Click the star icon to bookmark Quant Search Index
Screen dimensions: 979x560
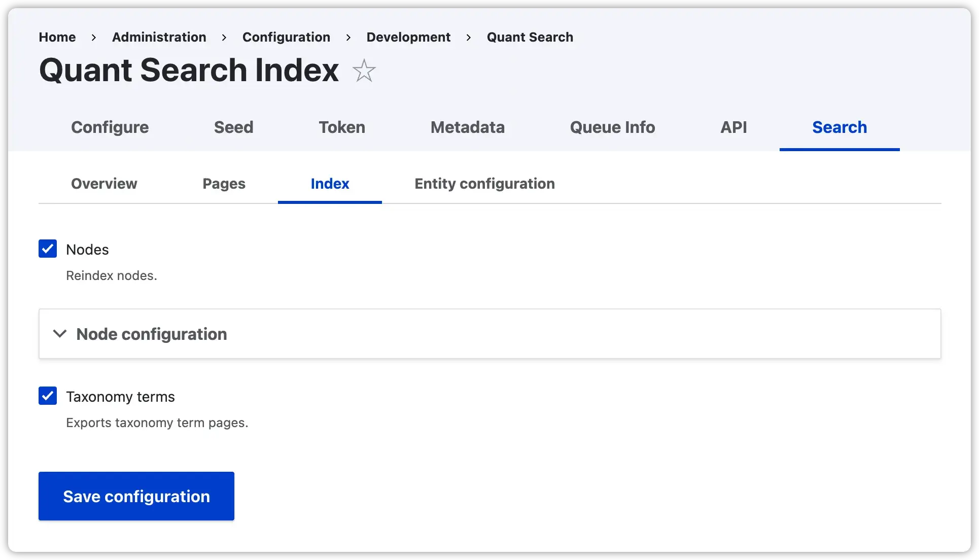click(x=364, y=71)
